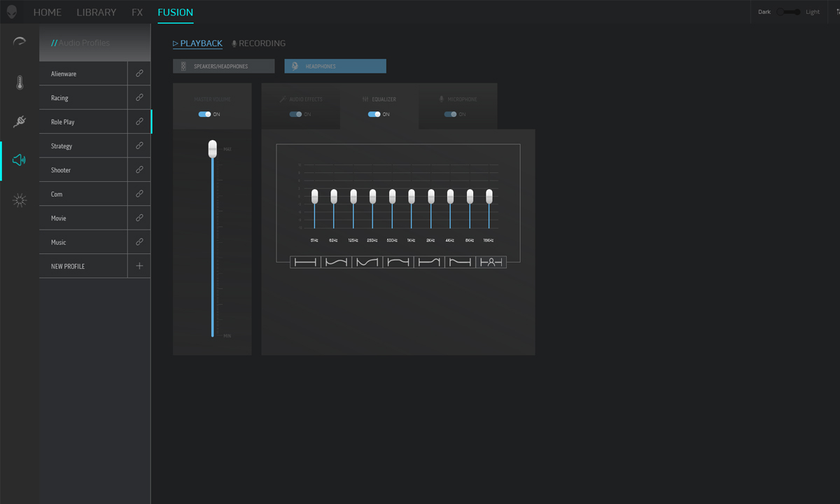Select the Shooter audio profile
This screenshot has width=840, height=504.
(x=83, y=170)
